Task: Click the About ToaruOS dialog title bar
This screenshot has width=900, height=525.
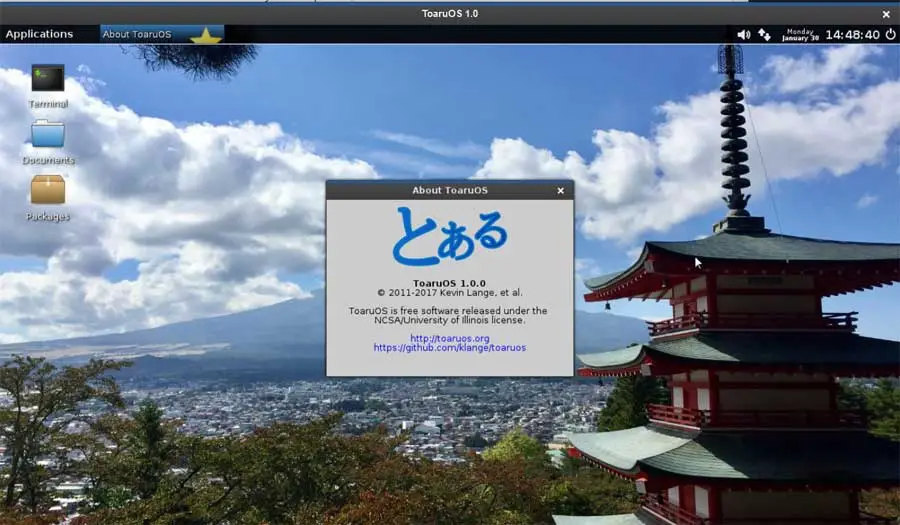Action: [x=449, y=190]
